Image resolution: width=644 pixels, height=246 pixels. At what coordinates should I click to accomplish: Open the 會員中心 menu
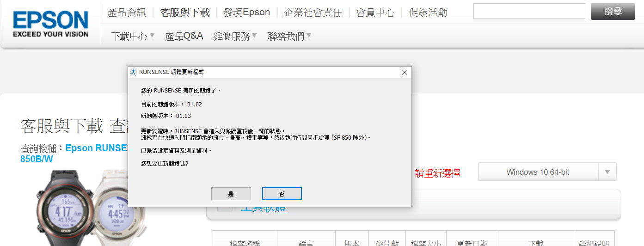375,12
